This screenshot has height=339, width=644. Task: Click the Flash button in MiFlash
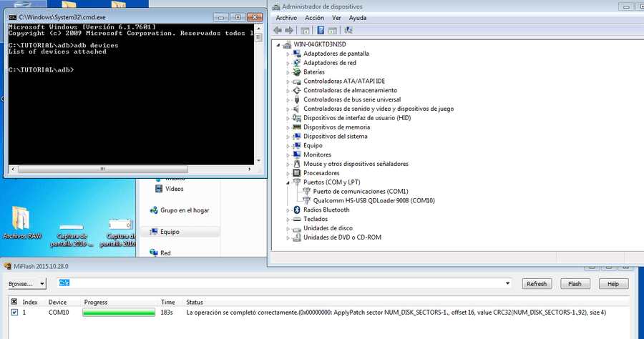coord(575,284)
